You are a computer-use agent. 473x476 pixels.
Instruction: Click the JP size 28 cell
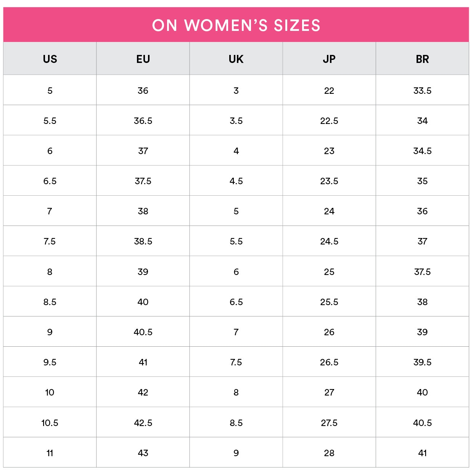click(x=329, y=453)
